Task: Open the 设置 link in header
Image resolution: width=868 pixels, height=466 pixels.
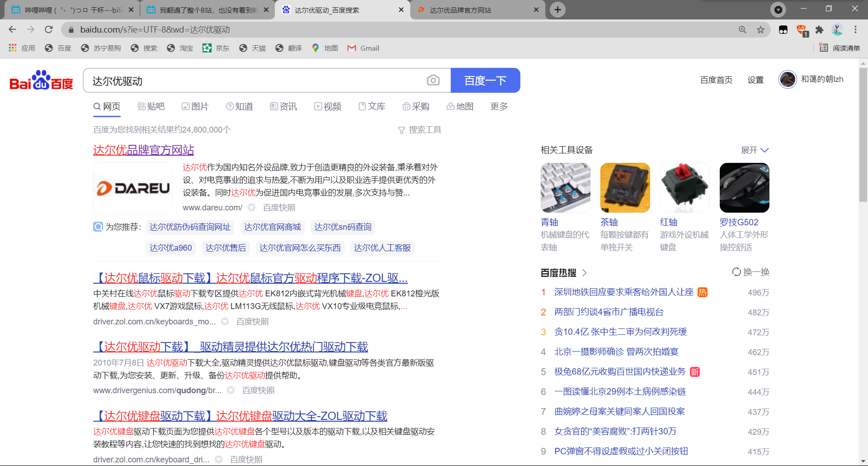Action: (755, 80)
